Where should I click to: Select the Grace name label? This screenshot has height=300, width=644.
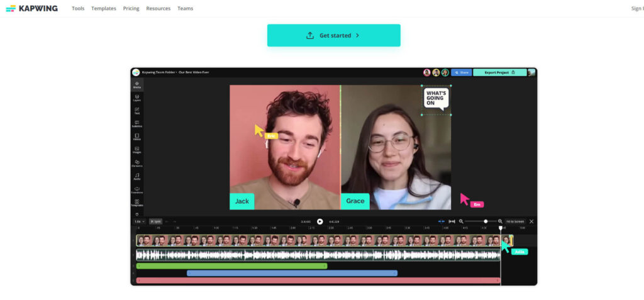(355, 201)
